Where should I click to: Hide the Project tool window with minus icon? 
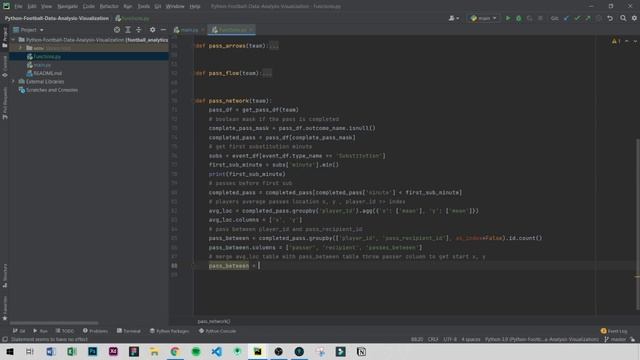pyautogui.click(x=163, y=30)
